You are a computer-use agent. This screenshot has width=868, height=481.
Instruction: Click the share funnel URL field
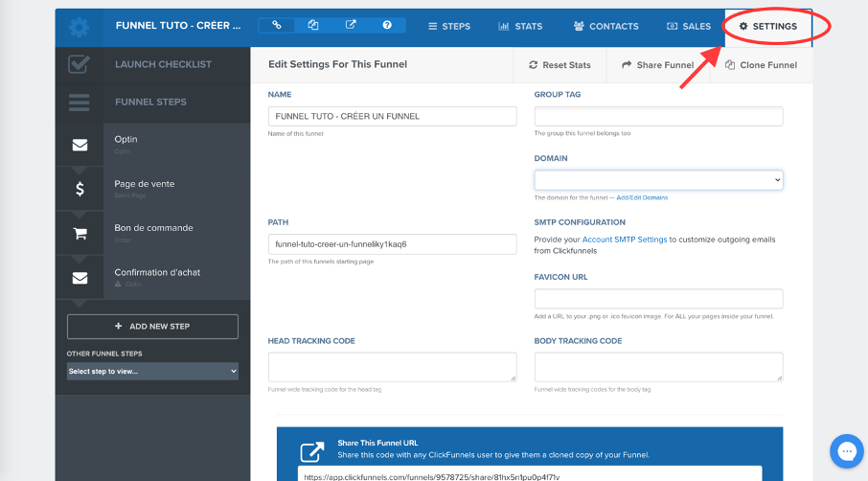[530, 475]
